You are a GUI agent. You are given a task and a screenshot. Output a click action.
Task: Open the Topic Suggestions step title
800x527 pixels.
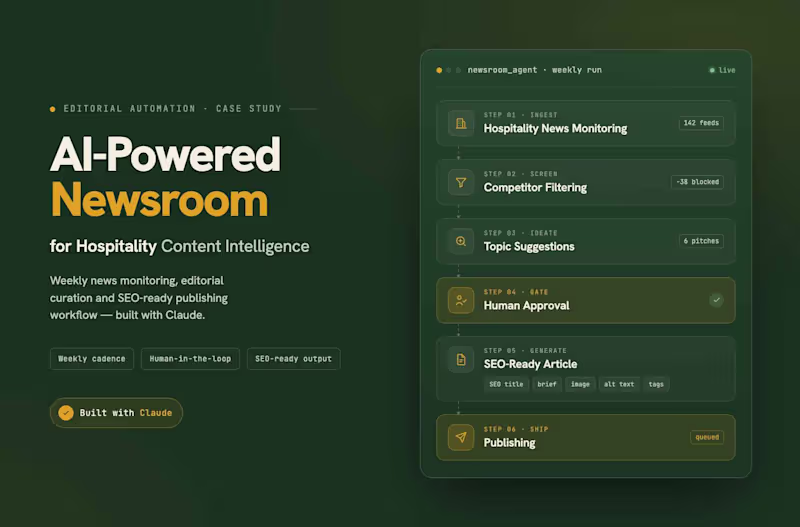click(x=529, y=247)
